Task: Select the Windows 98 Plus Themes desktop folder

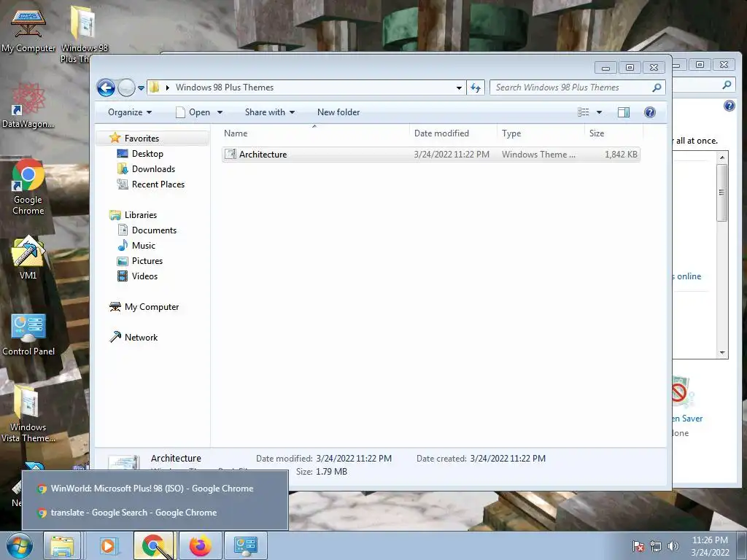Action: [84, 34]
